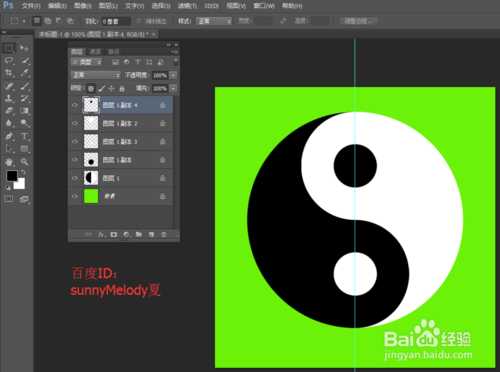Select the Zoom tool in toolbar
The image size is (500, 372).
pyautogui.click(x=25, y=162)
